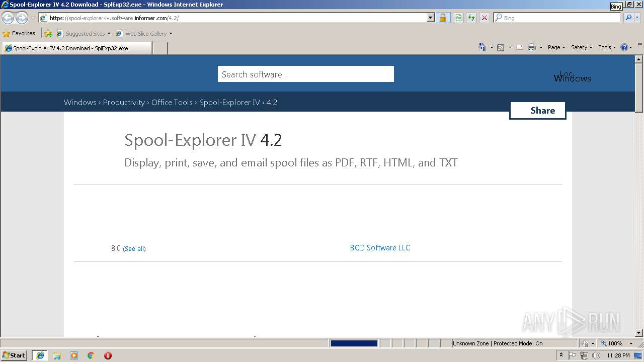Viewport: 644px width, 362px height.
Task: Go to Home page icon
Action: click(x=482, y=47)
